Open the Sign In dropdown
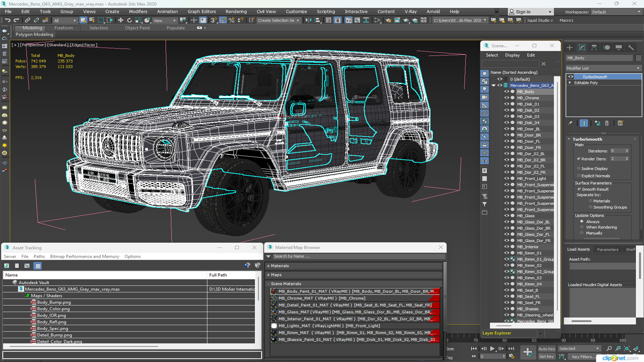Screen dimensions: 644x362 click(x=531, y=12)
